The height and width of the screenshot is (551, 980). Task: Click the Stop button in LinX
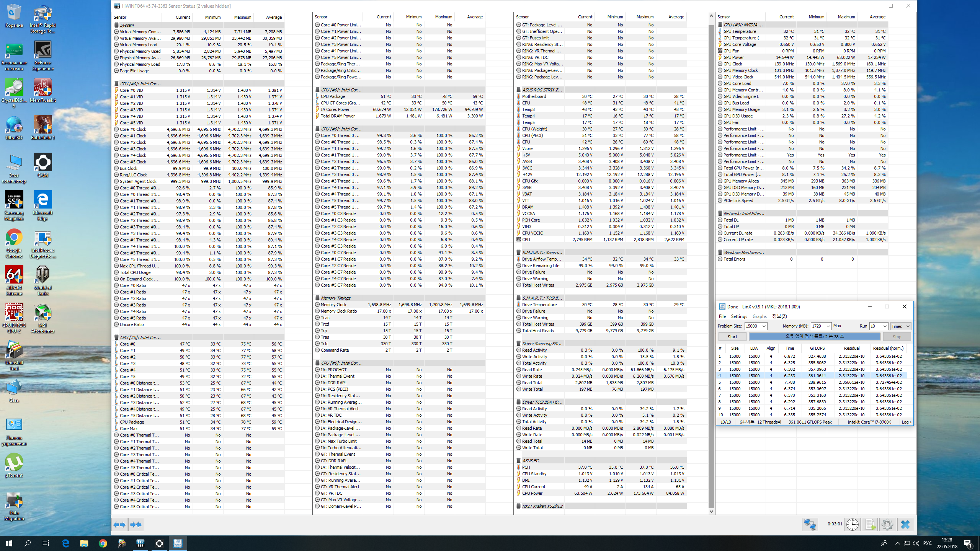pos(897,337)
